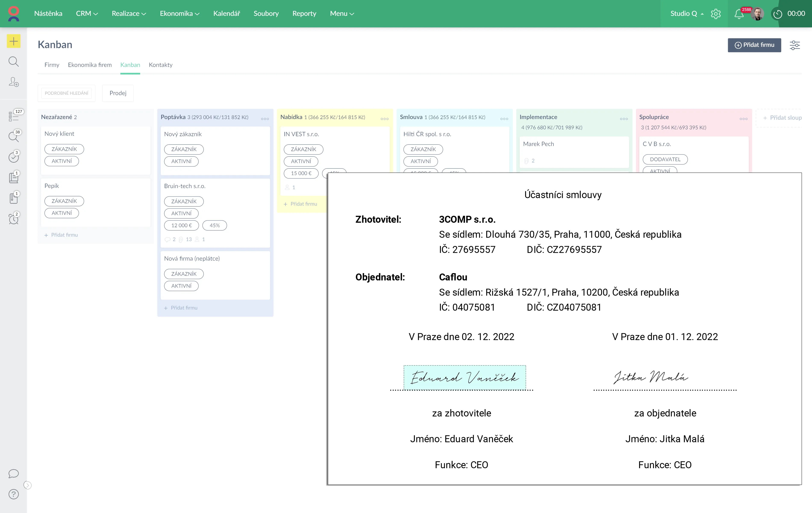Open the task list icon with 127 badge
Screen dimensions: 812x513
click(x=14, y=116)
